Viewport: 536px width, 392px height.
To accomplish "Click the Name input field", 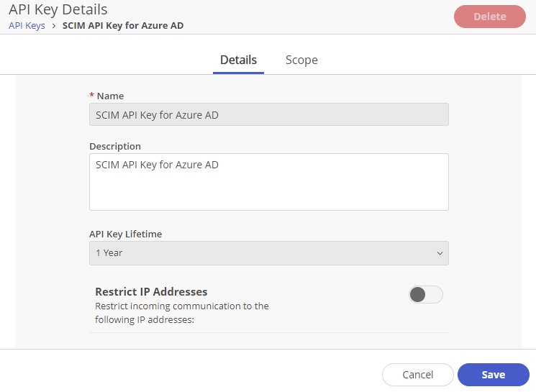I will [x=268, y=114].
